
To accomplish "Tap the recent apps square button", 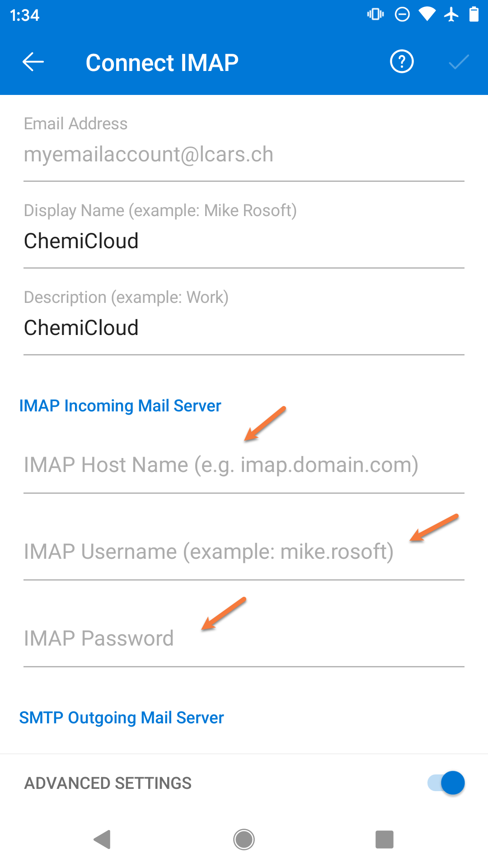I will click(x=385, y=840).
